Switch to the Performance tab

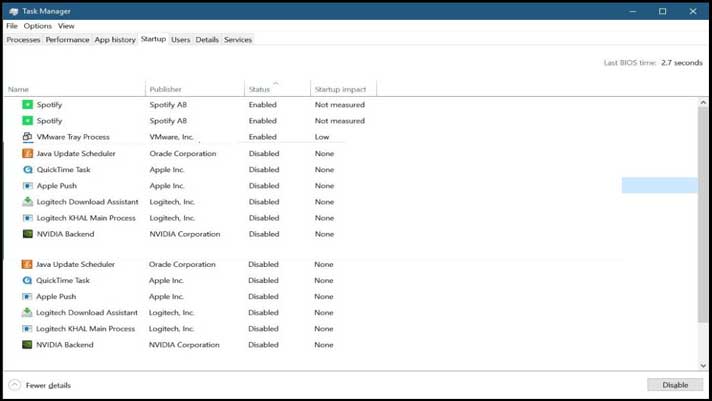(67, 40)
